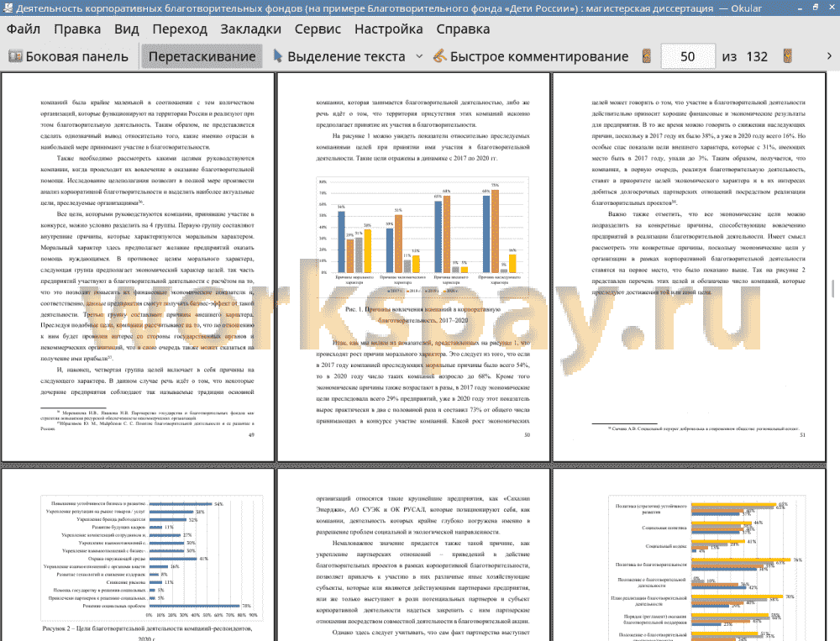Click the total pages label 132
Image resolution: width=840 pixels, height=641 pixels.
757,56
